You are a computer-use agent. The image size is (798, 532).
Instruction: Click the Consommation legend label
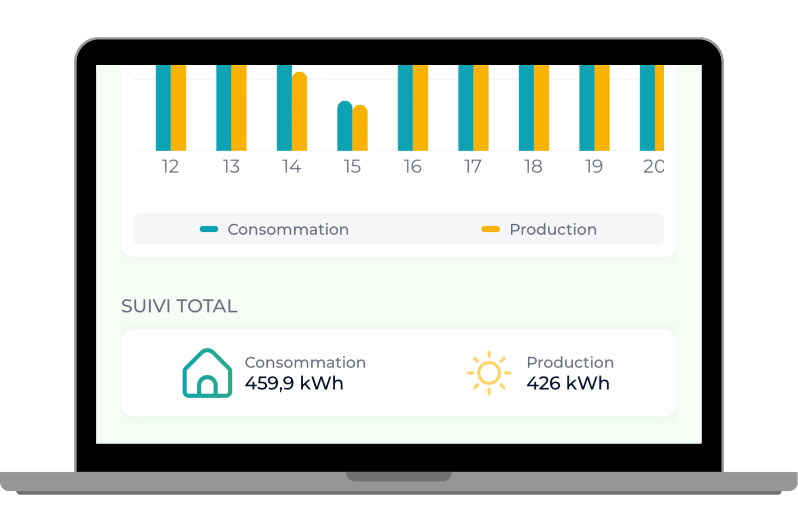(288, 229)
